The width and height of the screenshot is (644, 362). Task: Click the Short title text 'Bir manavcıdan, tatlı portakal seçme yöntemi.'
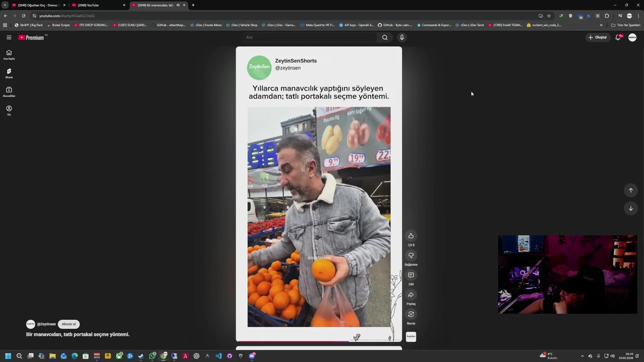(78, 334)
